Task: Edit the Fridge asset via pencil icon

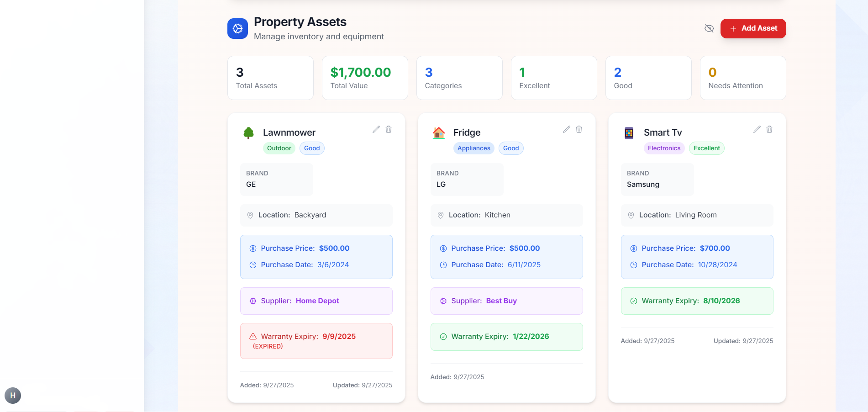Action: tap(567, 129)
